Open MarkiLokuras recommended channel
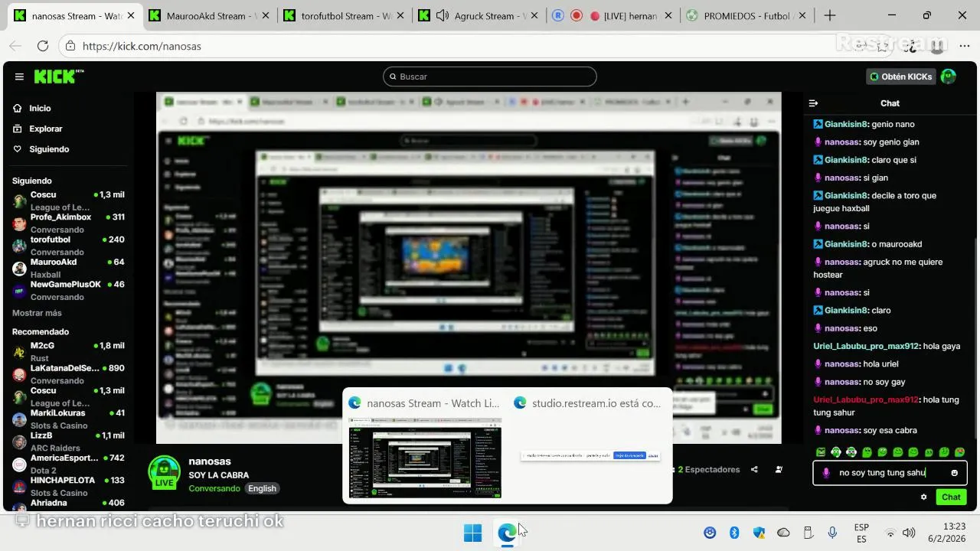 click(67, 419)
